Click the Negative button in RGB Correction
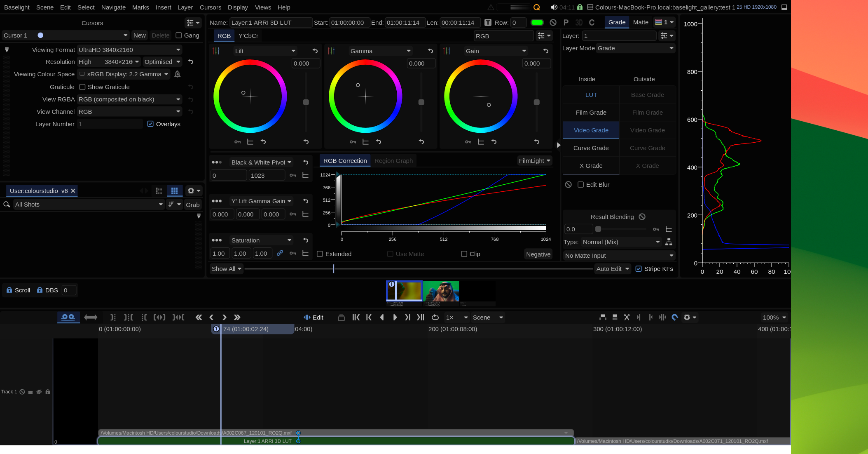The image size is (868, 454). pos(538,254)
